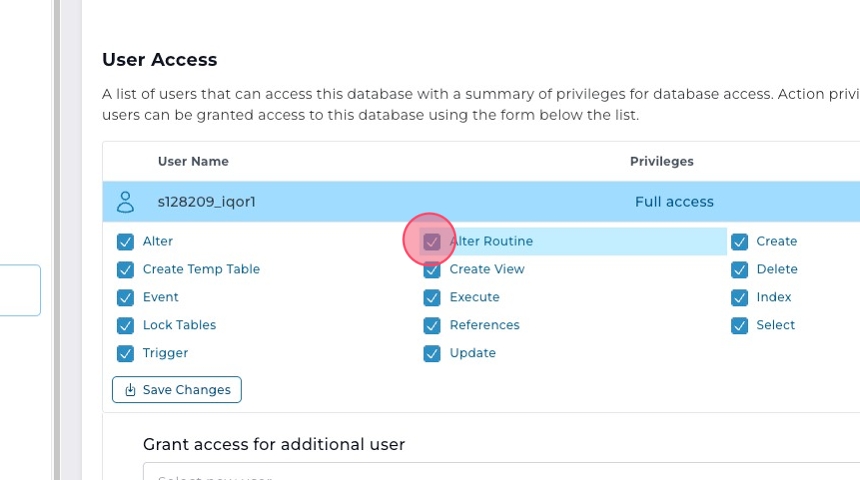Uncheck the Alter privilege checkbox
Image resolution: width=860 pixels, height=480 pixels.
[x=125, y=242]
